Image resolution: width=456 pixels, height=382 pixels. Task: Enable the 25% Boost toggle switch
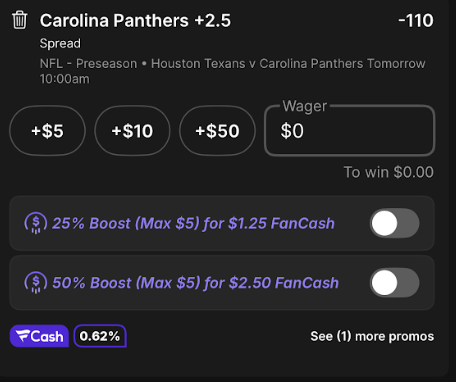click(395, 223)
